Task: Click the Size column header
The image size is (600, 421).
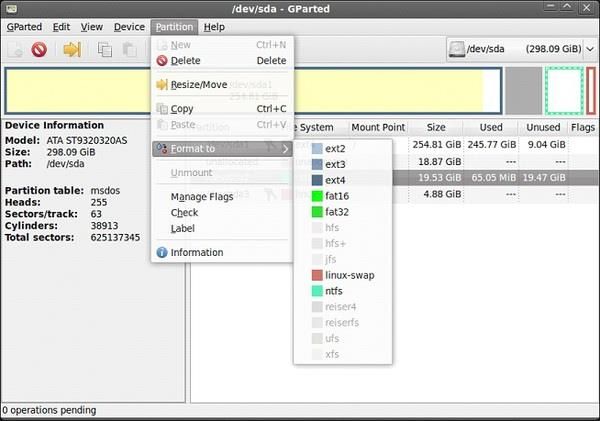Action: [435, 127]
